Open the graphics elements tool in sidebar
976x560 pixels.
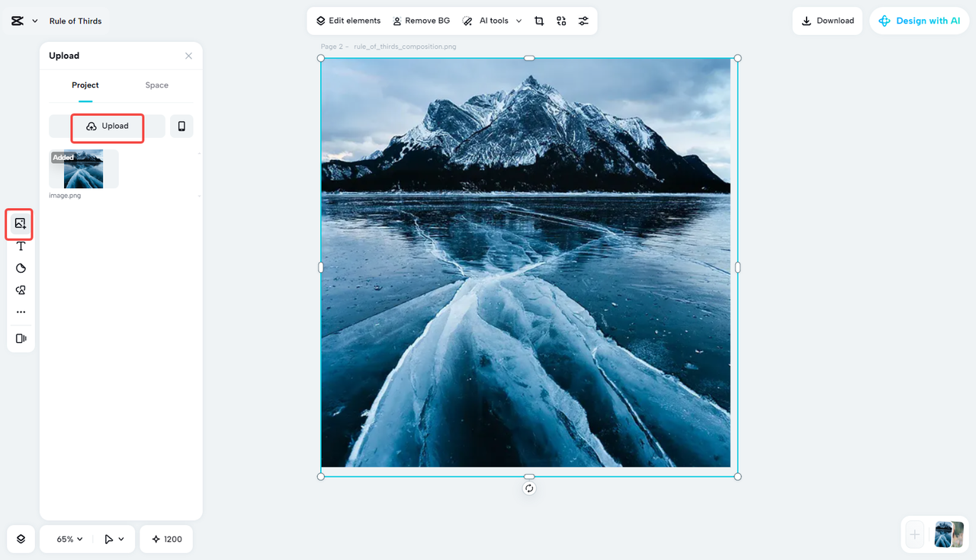pyautogui.click(x=20, y=290)
